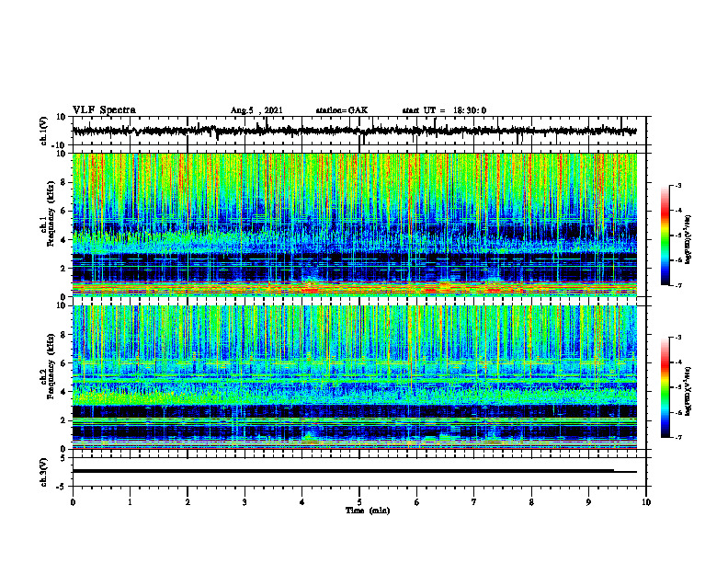Click the ch.1 spectrogram plot area
The image size is (728, 563).
pyautogui.click(x=355, y=224)
